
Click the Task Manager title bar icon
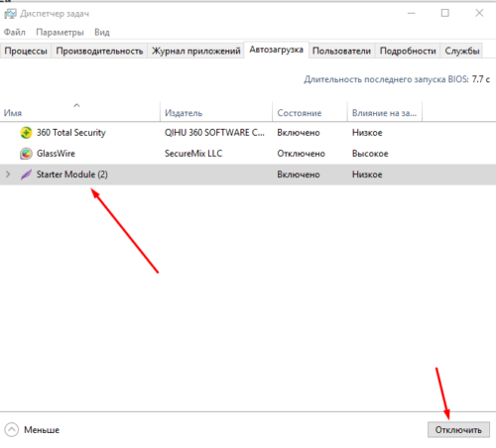click(x=10, y=14)
